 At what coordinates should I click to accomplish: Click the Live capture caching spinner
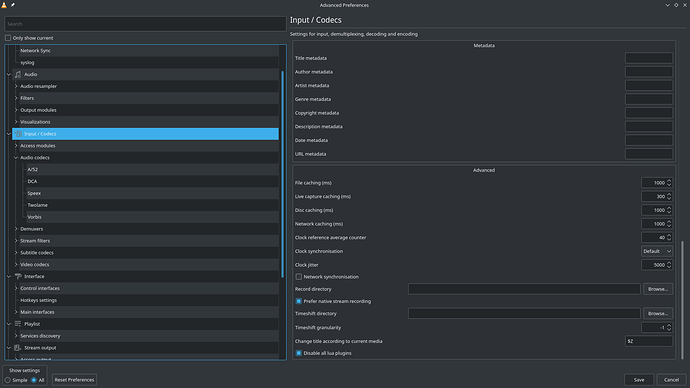click(657, 197)
